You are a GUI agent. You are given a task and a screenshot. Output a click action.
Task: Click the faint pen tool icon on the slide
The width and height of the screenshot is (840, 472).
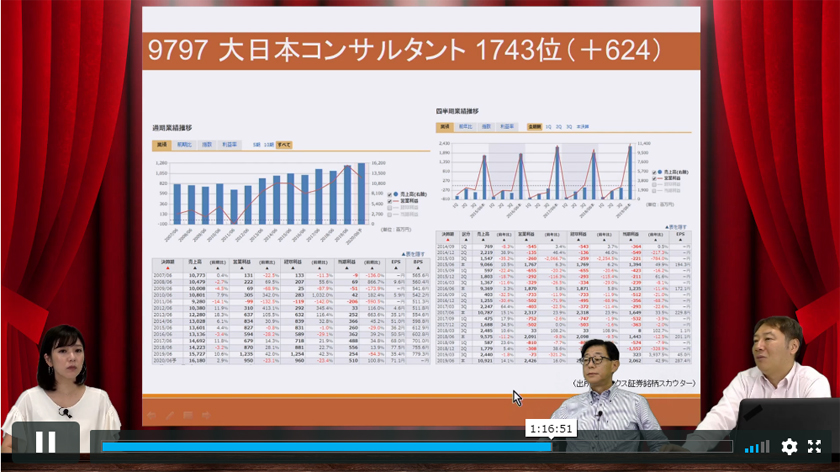(x=170, y=415)
